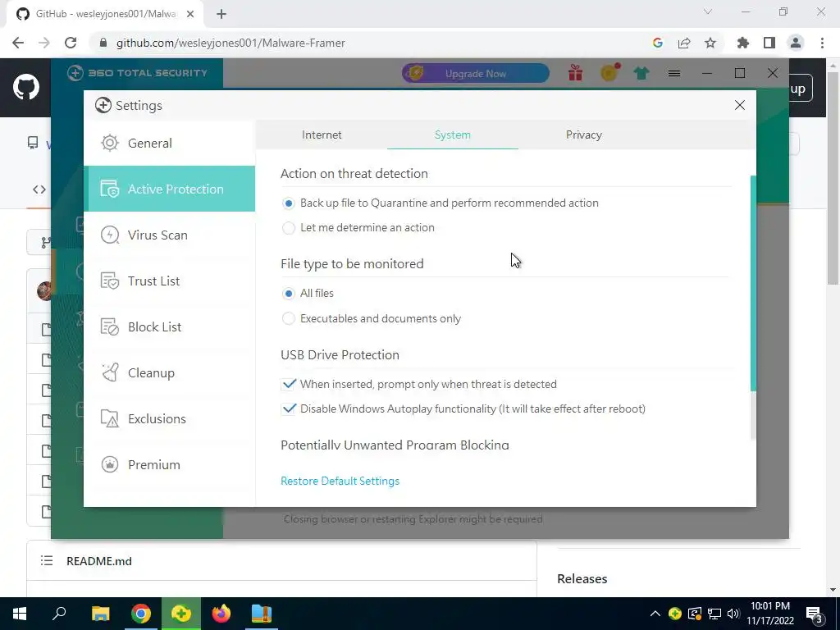The width and height of the screenshot is (840, 630).
Task: Open Block List settings section
Action: pos(169,326)
